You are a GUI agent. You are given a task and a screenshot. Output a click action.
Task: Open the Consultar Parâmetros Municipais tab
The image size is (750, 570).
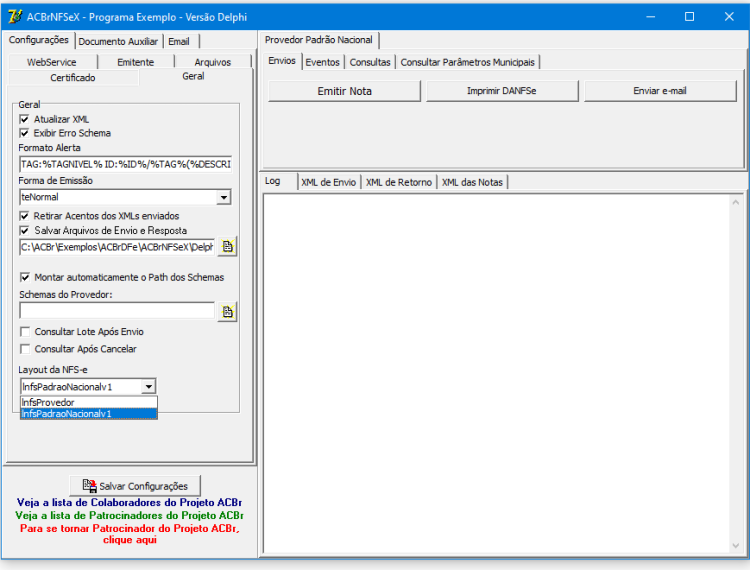tap(467, 62)
